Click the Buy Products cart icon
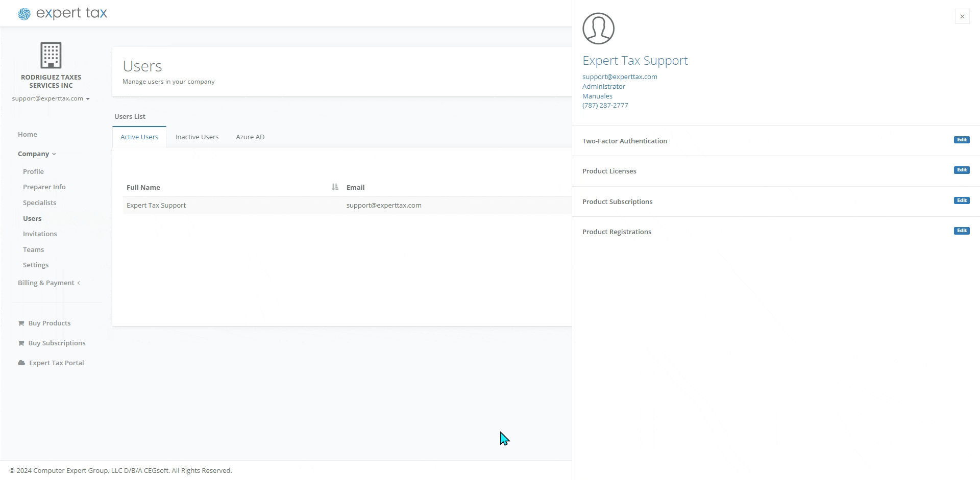 click(21, 323)
